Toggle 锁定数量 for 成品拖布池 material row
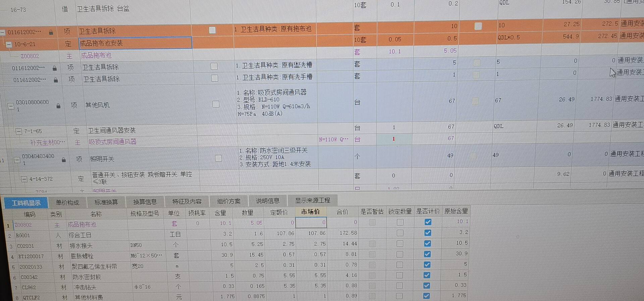 coord(400,222)
